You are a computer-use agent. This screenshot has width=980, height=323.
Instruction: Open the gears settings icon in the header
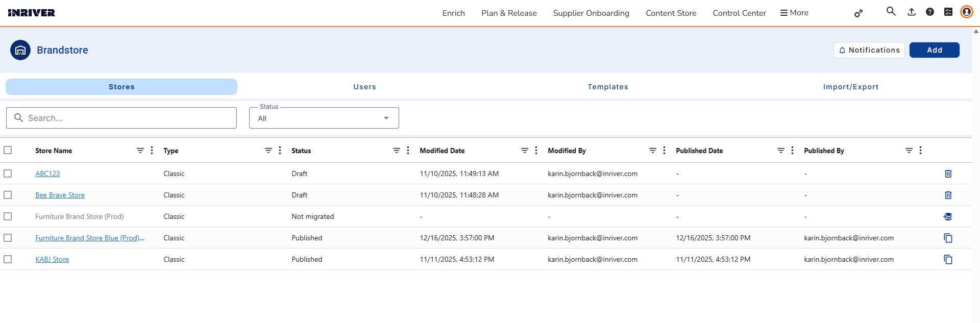point(859,13)
